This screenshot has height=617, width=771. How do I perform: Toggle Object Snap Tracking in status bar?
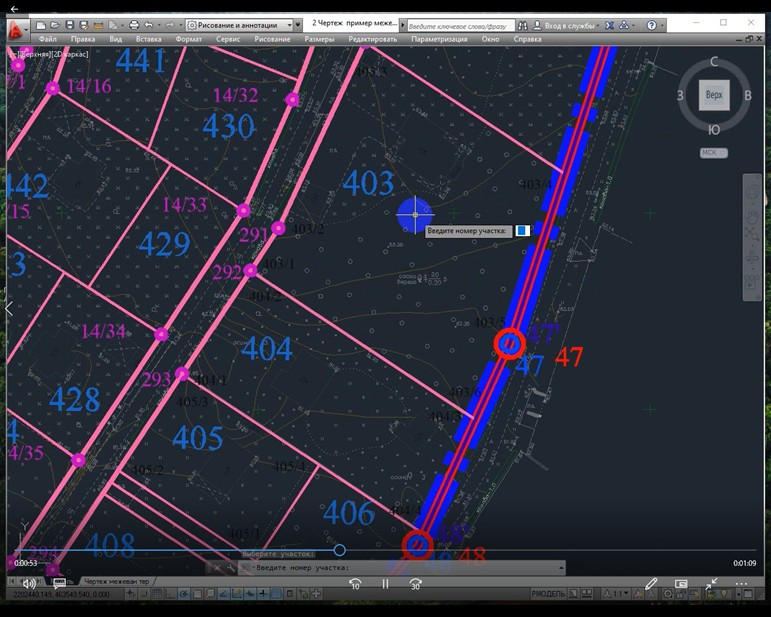click(x=223, y=594)
